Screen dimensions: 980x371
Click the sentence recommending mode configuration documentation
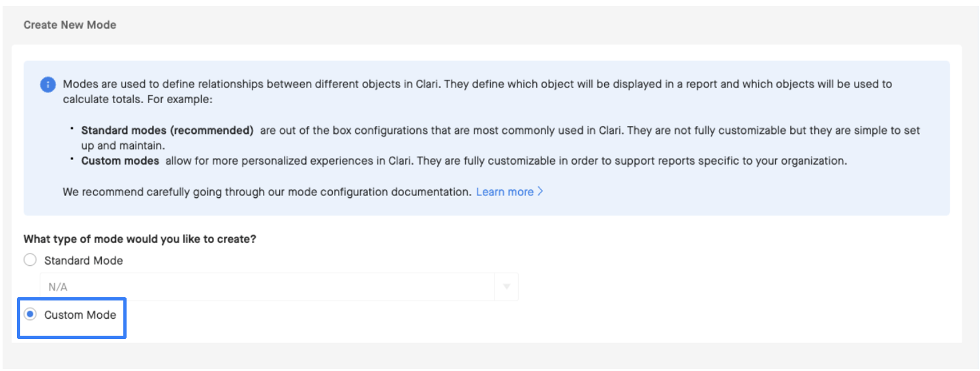267,192
